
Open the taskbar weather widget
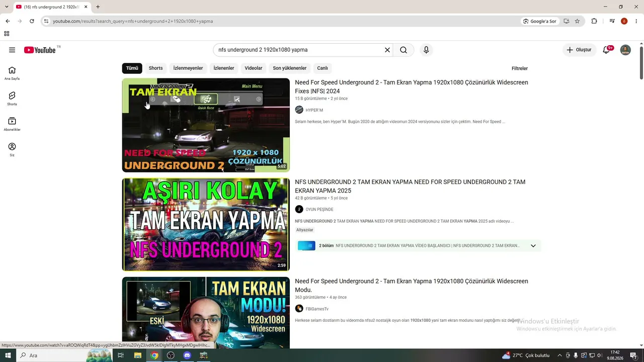[x=526, y=355]
